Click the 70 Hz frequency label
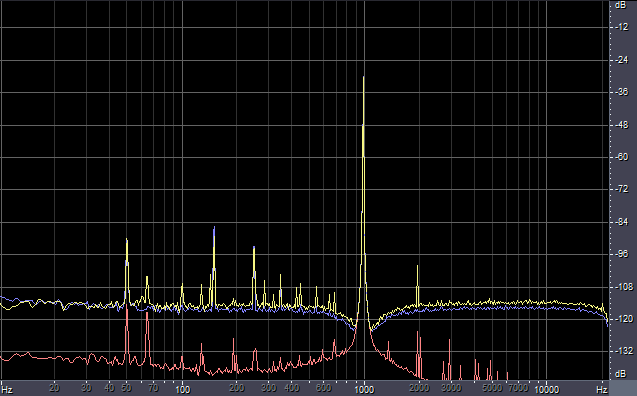Image resolution: width=637 pixels, height=396 pixels. (x=153, y=388)
